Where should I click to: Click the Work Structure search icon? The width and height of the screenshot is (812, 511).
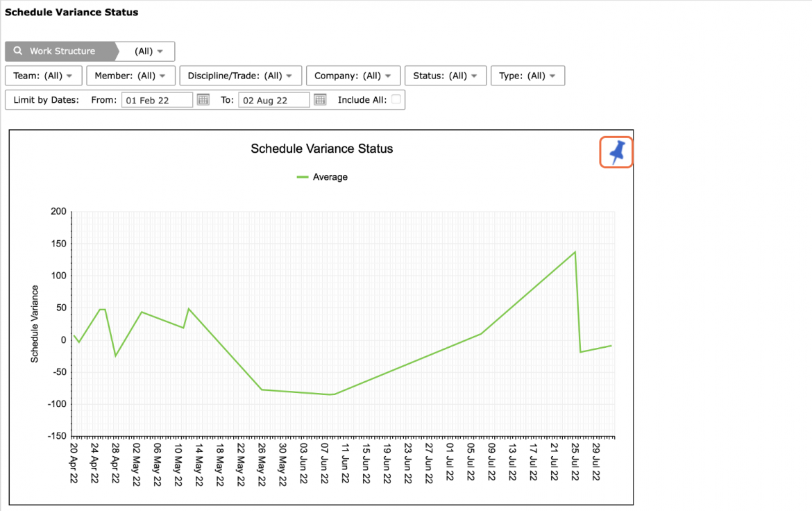point(17,51)
